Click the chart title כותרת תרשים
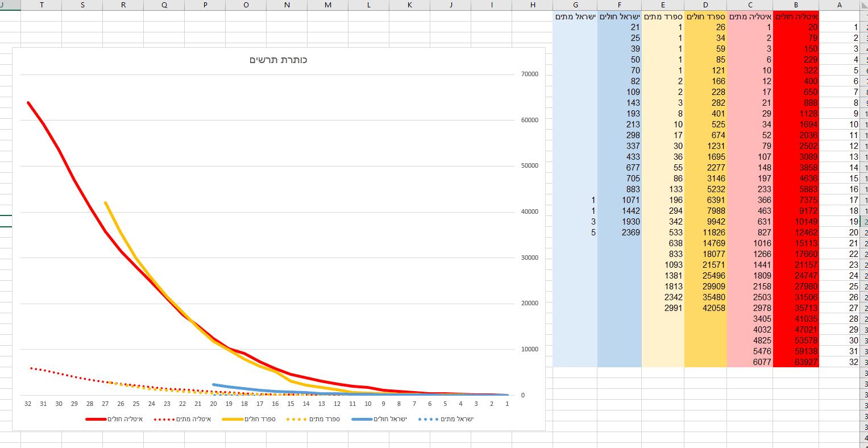The height and width of the screenshot is (448, 868). coord(279,60)
